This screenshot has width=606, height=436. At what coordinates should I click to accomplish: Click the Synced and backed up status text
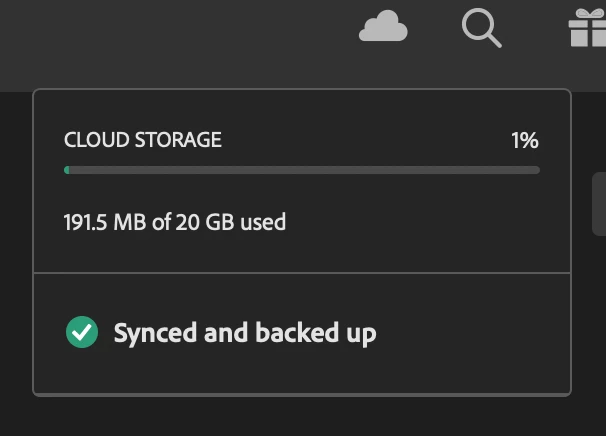pos(245,332)
